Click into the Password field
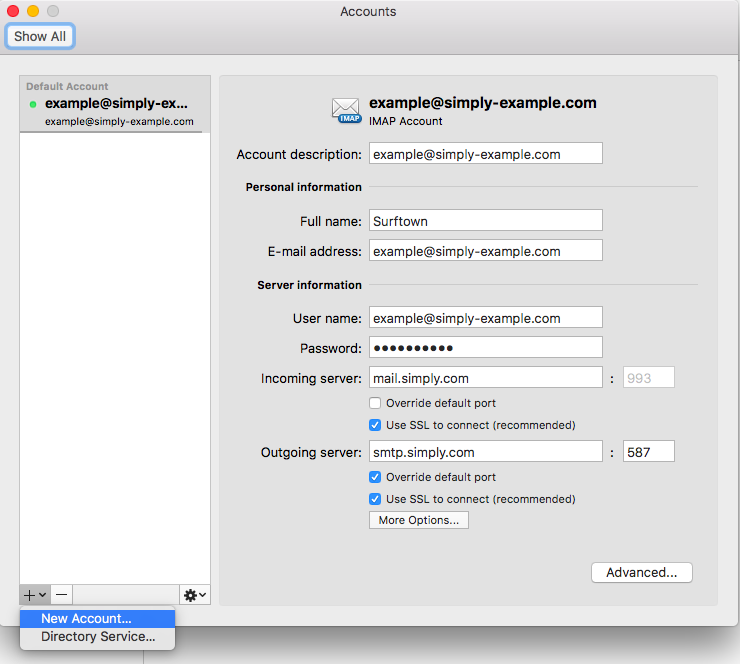Viewport: 740px width, 664px height. pos(485,347)
